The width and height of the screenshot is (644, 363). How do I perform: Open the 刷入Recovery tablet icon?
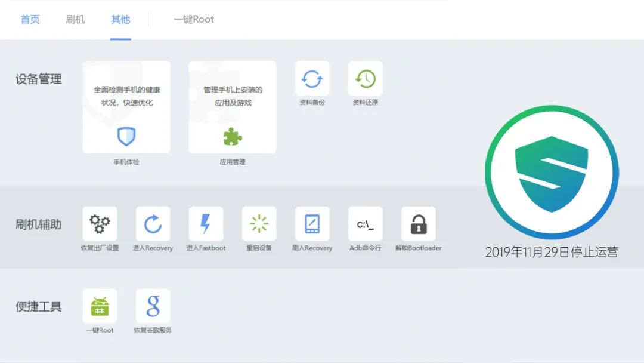312,224
